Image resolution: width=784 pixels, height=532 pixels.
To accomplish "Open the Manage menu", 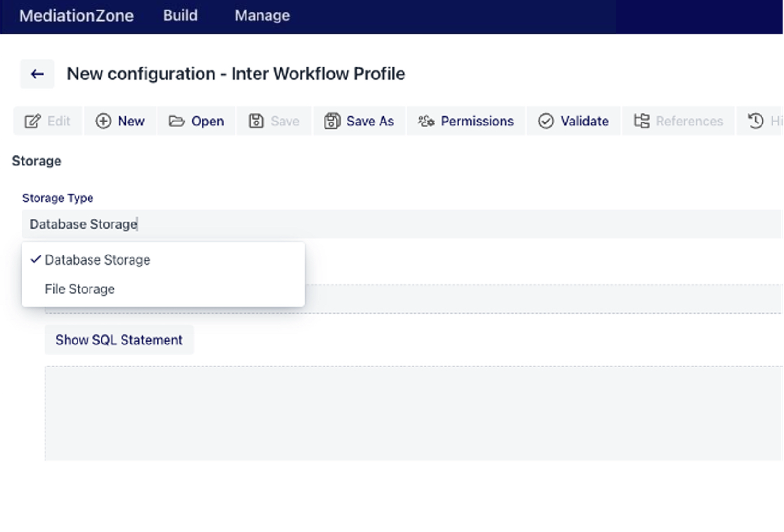I will tap(262, 15).
